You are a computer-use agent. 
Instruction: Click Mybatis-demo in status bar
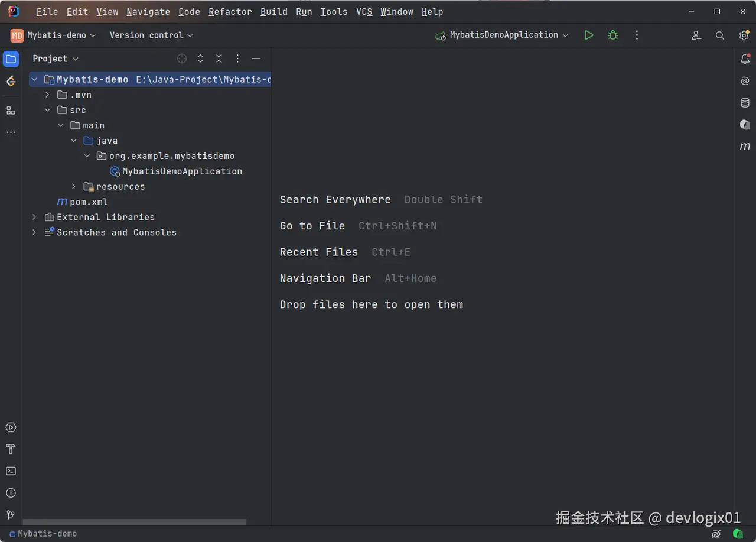tap(43, 534)
